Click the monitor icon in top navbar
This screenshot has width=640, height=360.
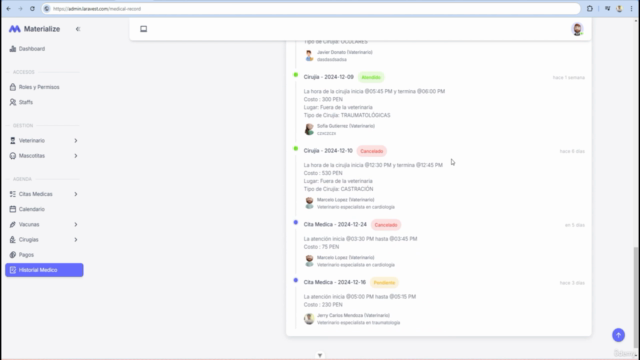coord(144,29)
